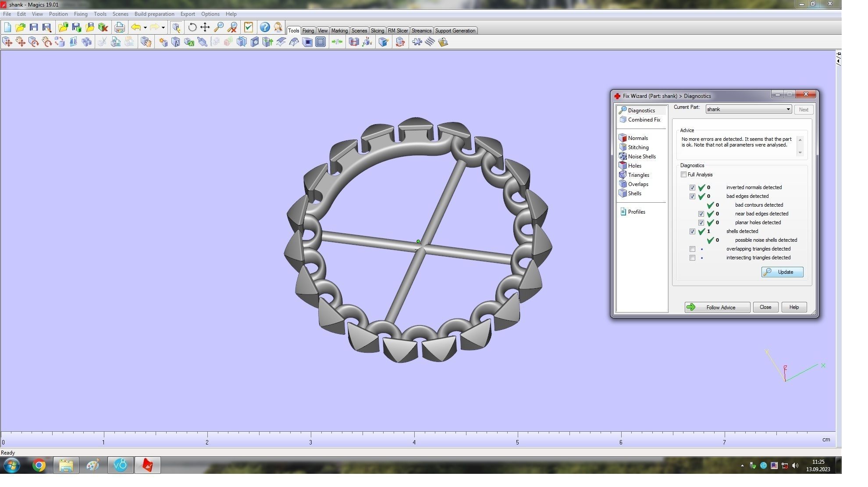
Task: Enable the Full Analysis checkbox
Action: click(683, 175)
